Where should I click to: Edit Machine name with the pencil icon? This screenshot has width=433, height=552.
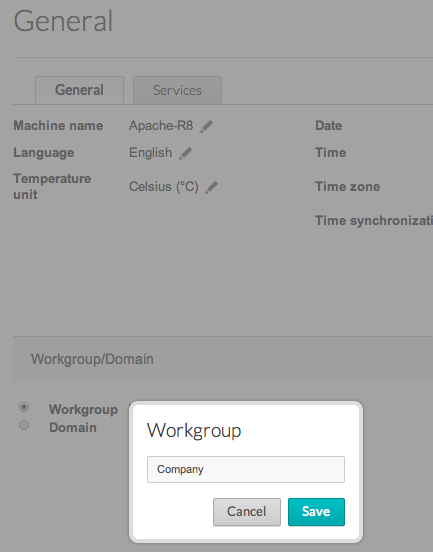click(x=206, y=126)
